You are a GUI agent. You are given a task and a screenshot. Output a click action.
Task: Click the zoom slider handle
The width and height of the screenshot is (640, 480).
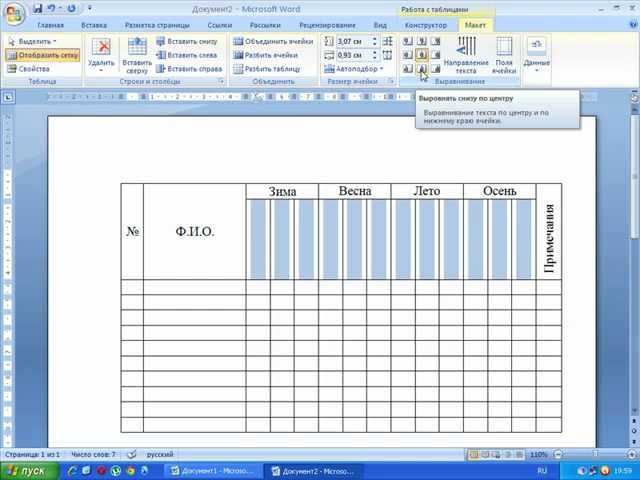596,454
